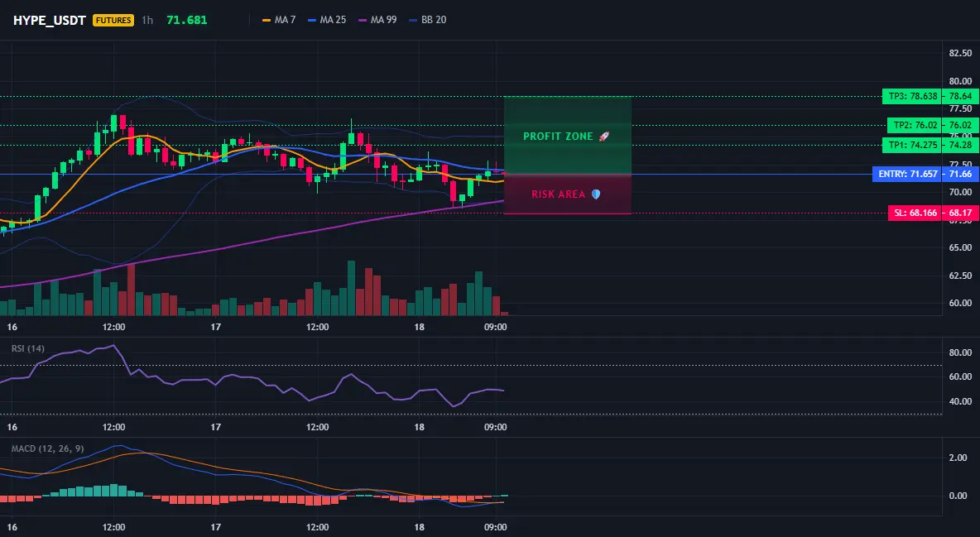Click the 80.00 value on RSI axis

960,352
